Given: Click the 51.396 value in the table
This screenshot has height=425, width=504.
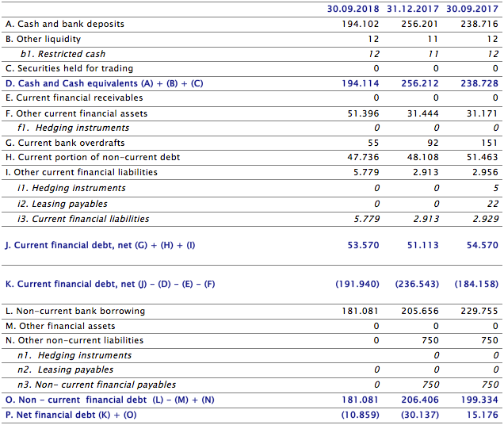Looking at the screenshot, I should 363,113.
